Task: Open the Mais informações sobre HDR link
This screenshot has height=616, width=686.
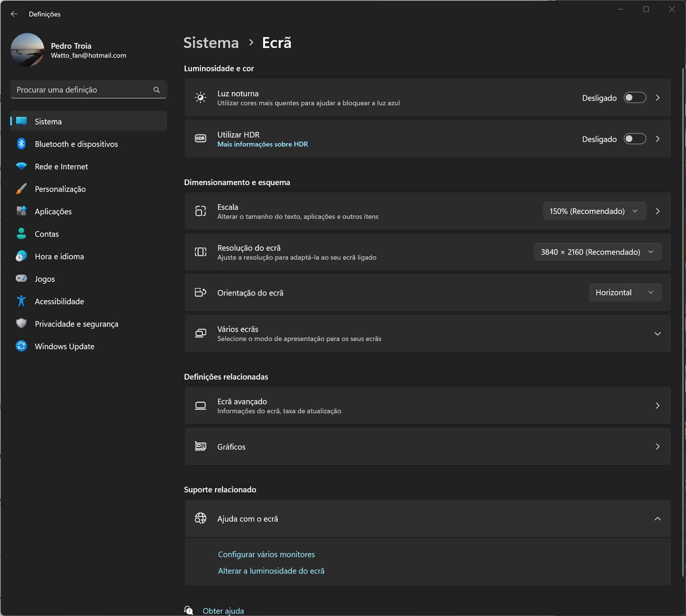Action: [x=262, y=144]
